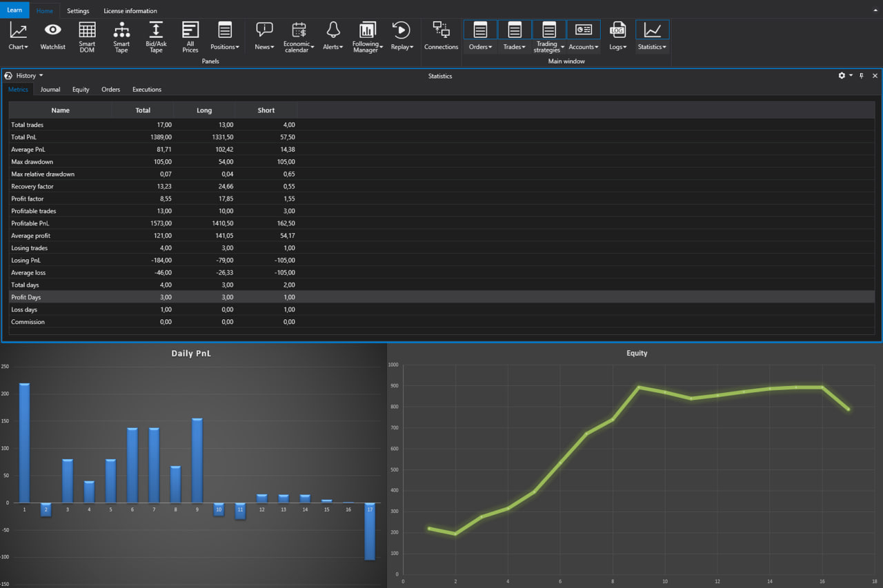This screenshot has height=588, width=883.
Task: Switch to the Journal tab
Action: coord(50,90)
